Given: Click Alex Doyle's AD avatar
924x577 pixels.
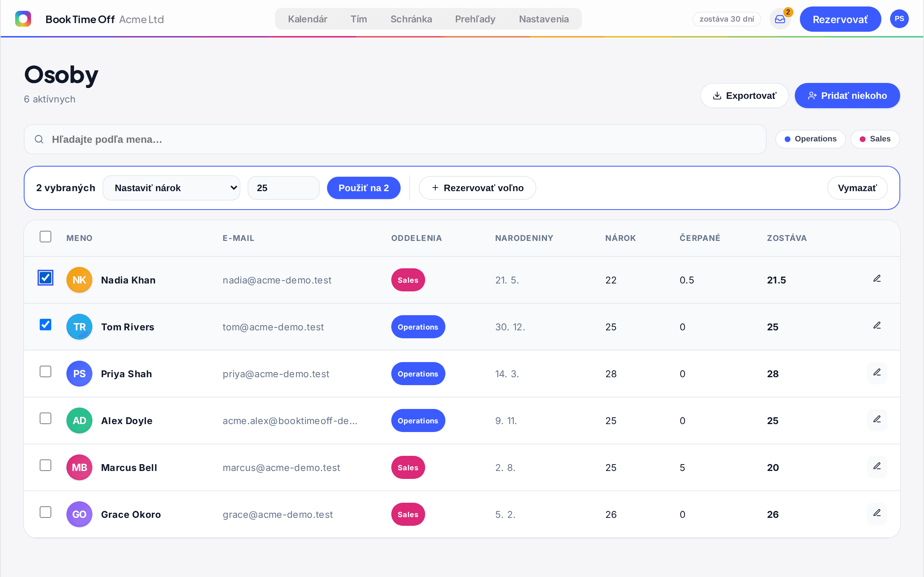Looking at the screenshot, I should pos(79,420).
